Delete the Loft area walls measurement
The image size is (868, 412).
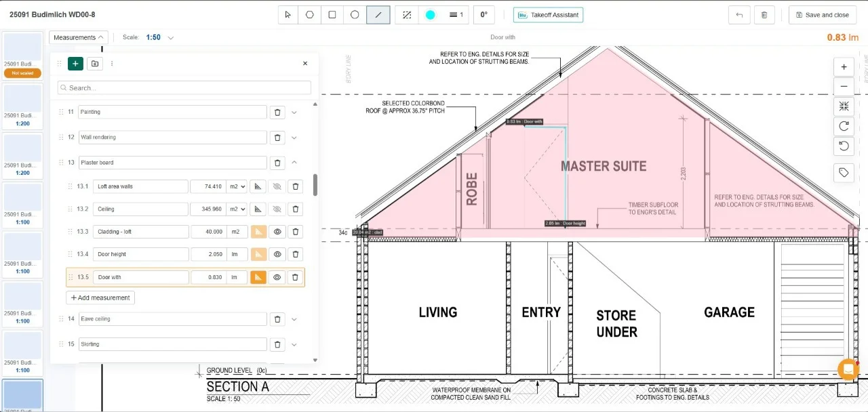pos(296,186)
